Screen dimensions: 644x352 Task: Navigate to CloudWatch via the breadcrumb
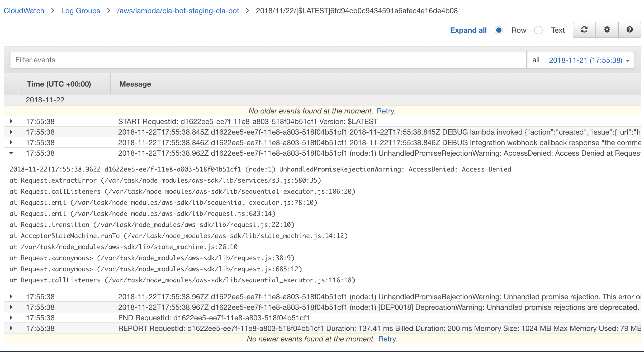(24, 11)
